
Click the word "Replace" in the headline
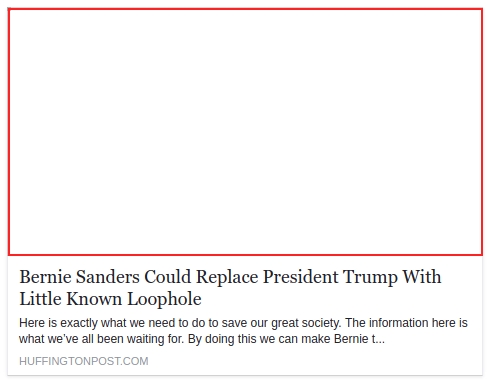click(227, 277)
